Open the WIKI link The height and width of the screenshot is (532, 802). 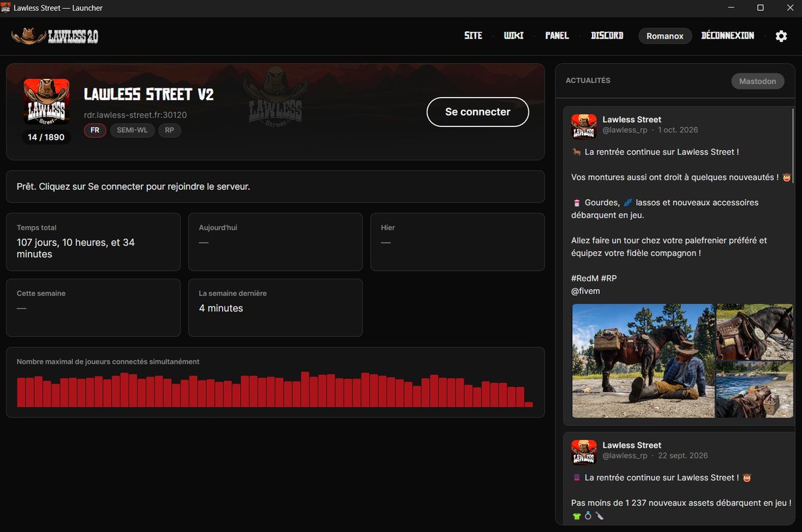click(x=514, y=36)
